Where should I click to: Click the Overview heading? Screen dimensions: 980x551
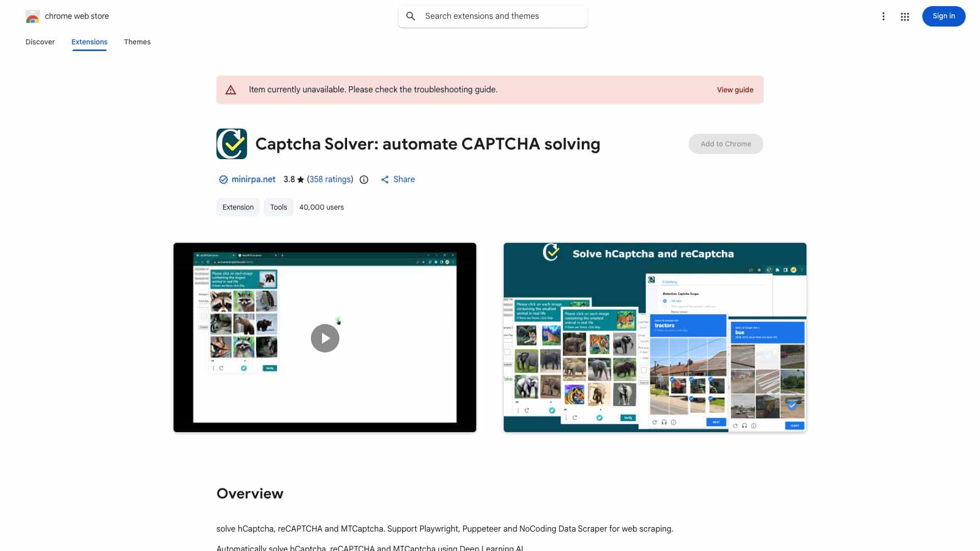click(250, 494)
